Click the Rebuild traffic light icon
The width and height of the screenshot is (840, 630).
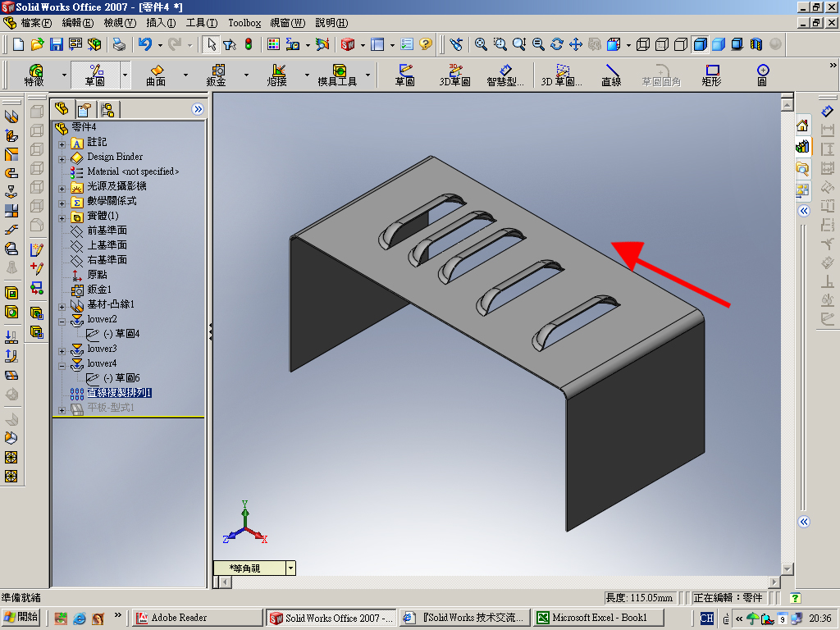click(x=249, y=44)
